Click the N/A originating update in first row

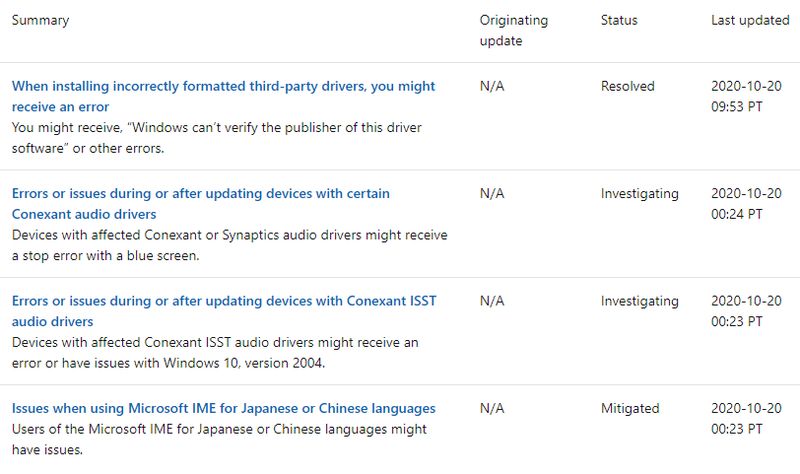[x=492, y=86]
